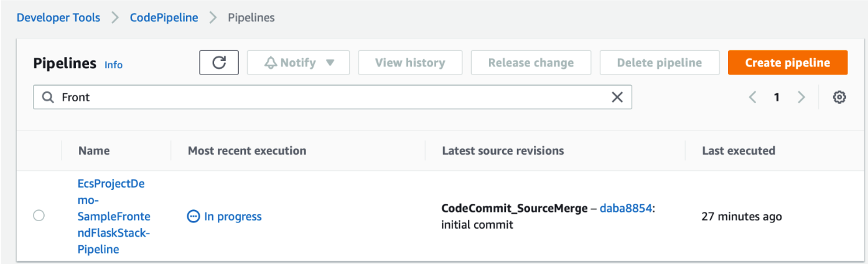Click the In progress status icon

pyautogui.click(x=194, y=217)
